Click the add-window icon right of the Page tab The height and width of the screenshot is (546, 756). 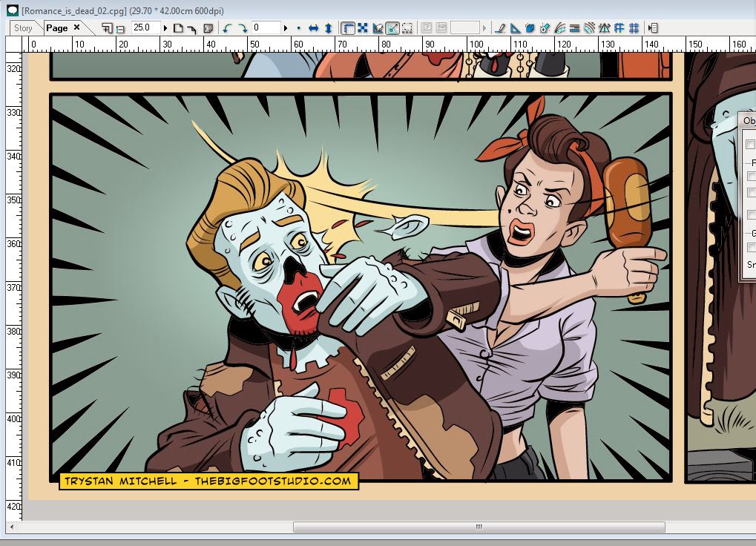coord(107,28)
